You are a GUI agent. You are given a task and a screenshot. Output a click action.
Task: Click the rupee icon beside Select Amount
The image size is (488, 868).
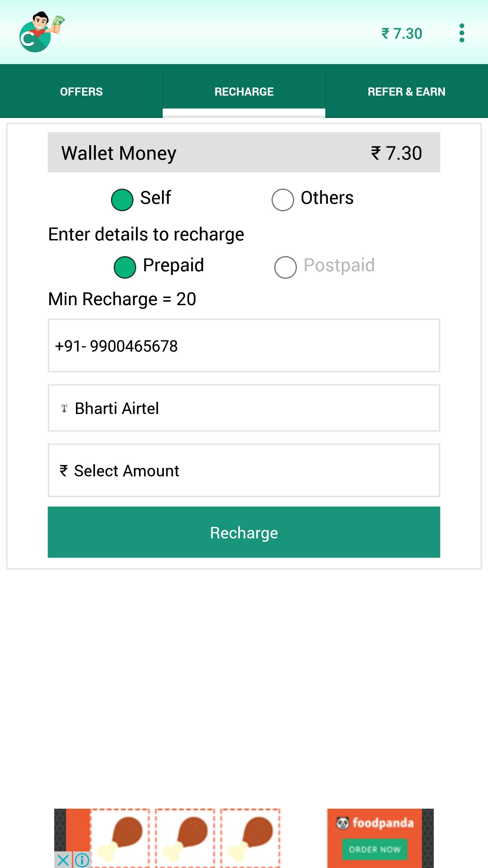[64, 471]
